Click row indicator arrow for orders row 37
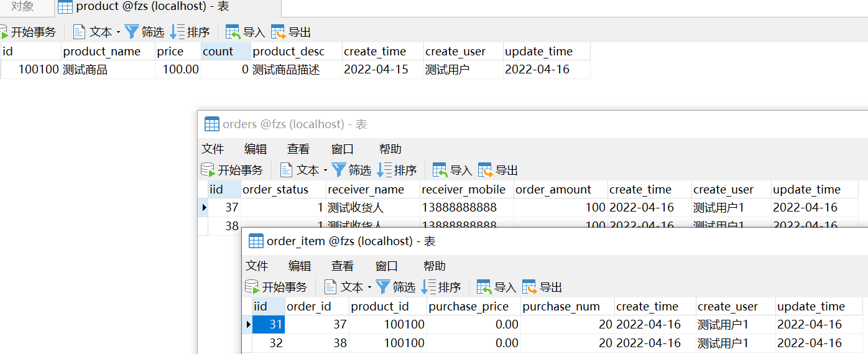868x354 pixels. (x=203, y=208)
